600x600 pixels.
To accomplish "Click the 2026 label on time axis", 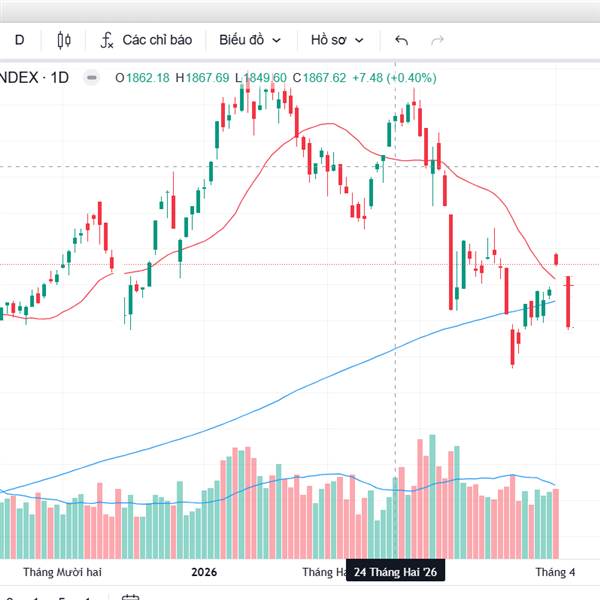I will tap(204, 572).
